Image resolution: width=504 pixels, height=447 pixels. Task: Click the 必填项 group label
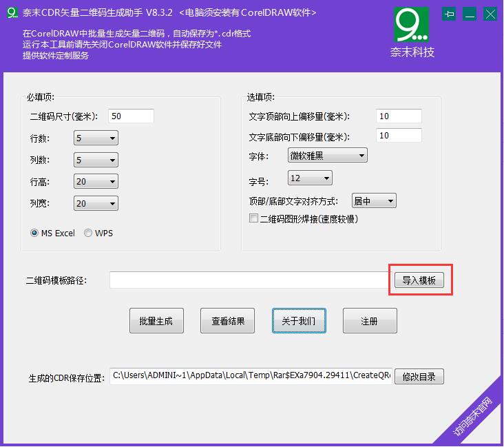point(41,97)
